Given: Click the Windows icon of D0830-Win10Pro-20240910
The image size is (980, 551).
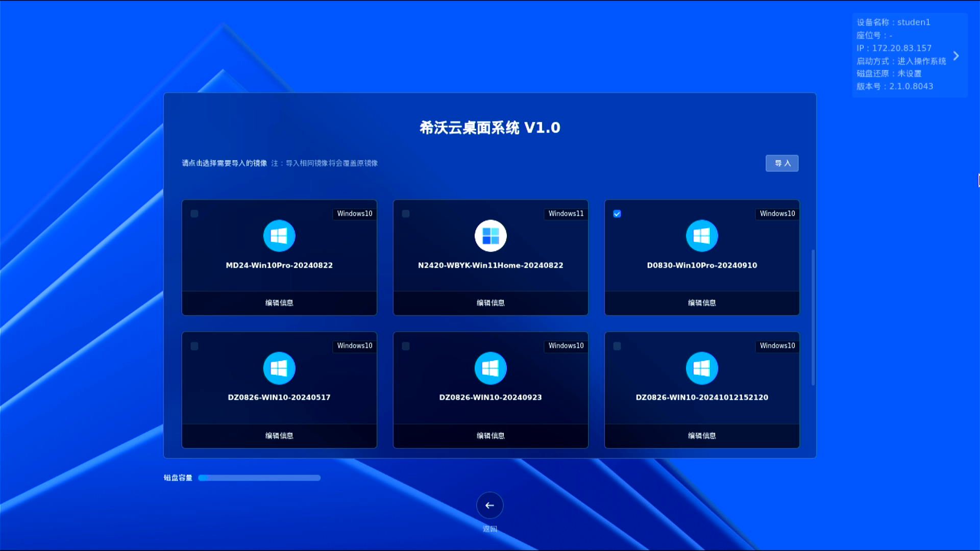Looking at the screenshot, I should pyautogui.click(x=702, y=236).
